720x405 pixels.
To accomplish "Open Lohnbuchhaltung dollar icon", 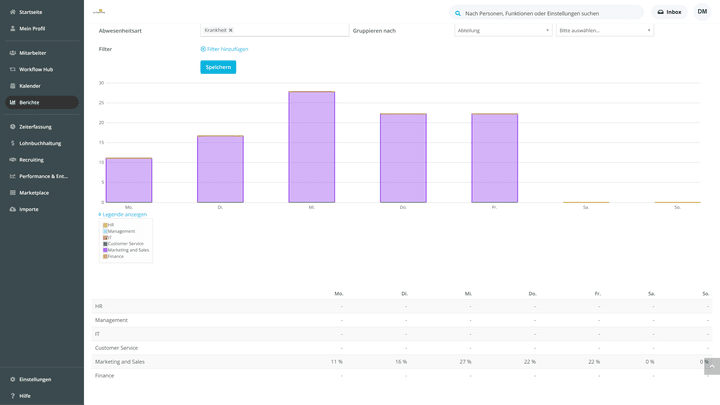I will tap(13, 143).
